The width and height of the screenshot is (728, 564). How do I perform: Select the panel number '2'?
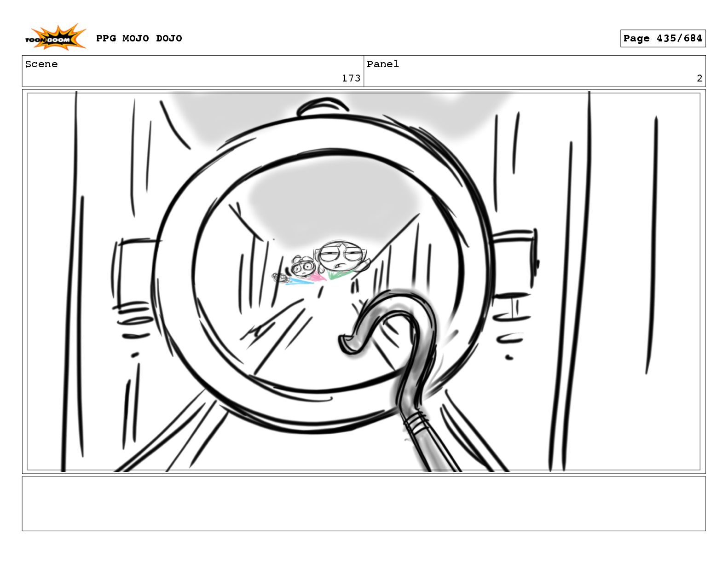pos(699,78)
